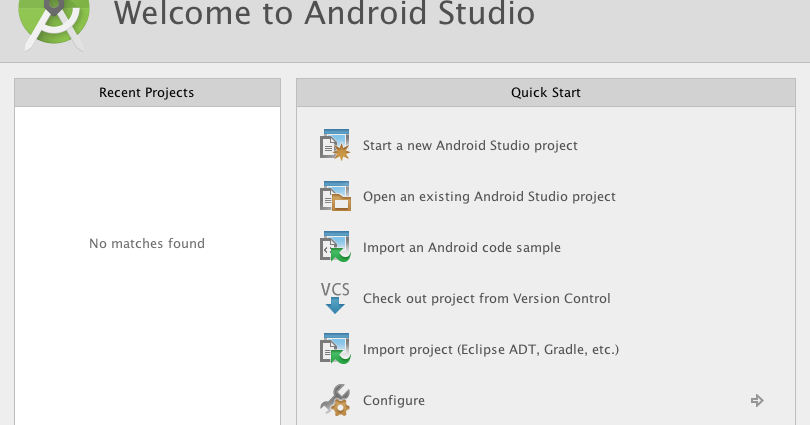Click the import Eclipse/Gradle project icon
The width and height of the screenshot is (810, 425).
coord(335,350)
